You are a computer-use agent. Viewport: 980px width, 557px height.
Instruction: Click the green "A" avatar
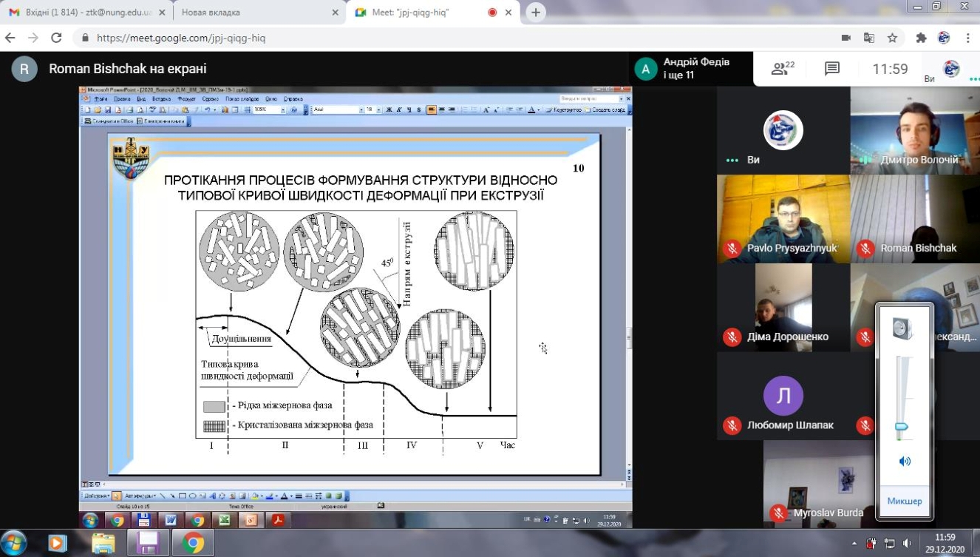[646, 70]
